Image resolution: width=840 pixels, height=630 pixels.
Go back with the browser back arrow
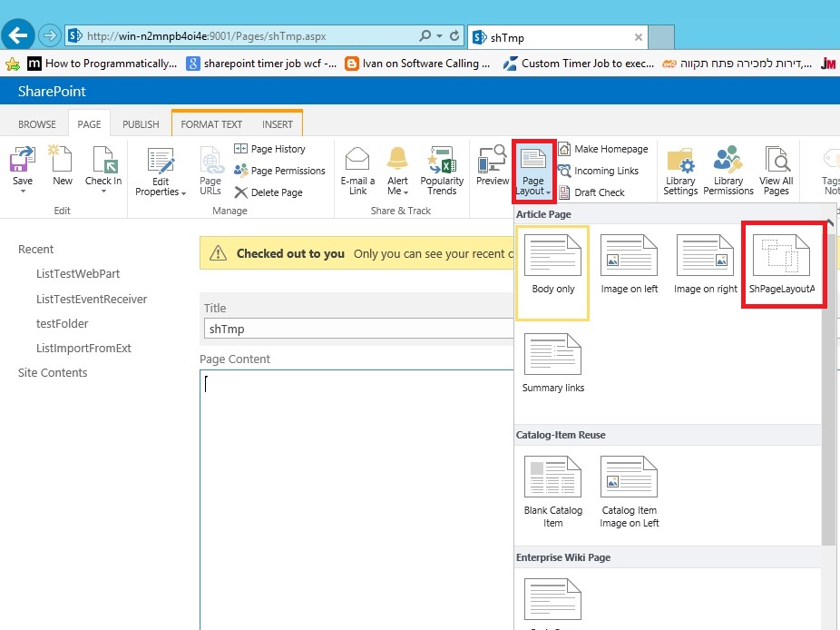[17, 35]
